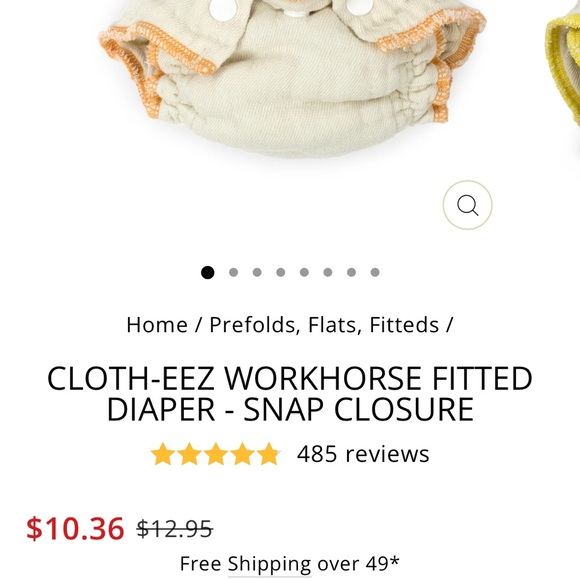Go to the last carousel dot
580x580 pixels.
click(x=375, y=273)
